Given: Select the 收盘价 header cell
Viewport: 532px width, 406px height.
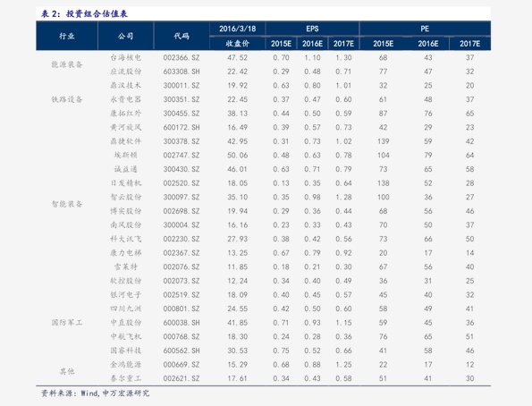Looking at the screenshot, I should [238, 44].
